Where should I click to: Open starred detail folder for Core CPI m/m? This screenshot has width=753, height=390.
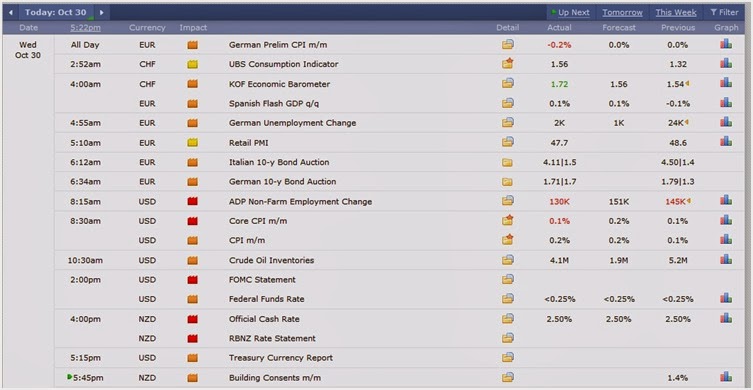pyautogui.click(x=508, y=220)
